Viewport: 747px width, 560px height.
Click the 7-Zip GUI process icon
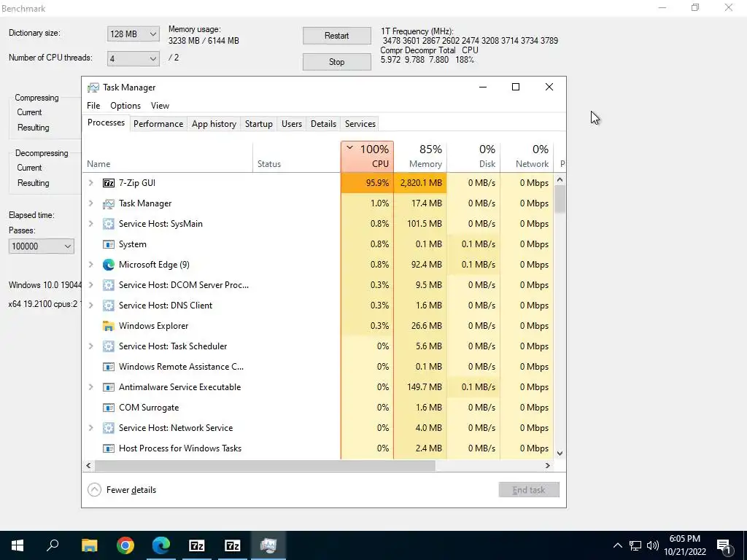coord(109,183)
